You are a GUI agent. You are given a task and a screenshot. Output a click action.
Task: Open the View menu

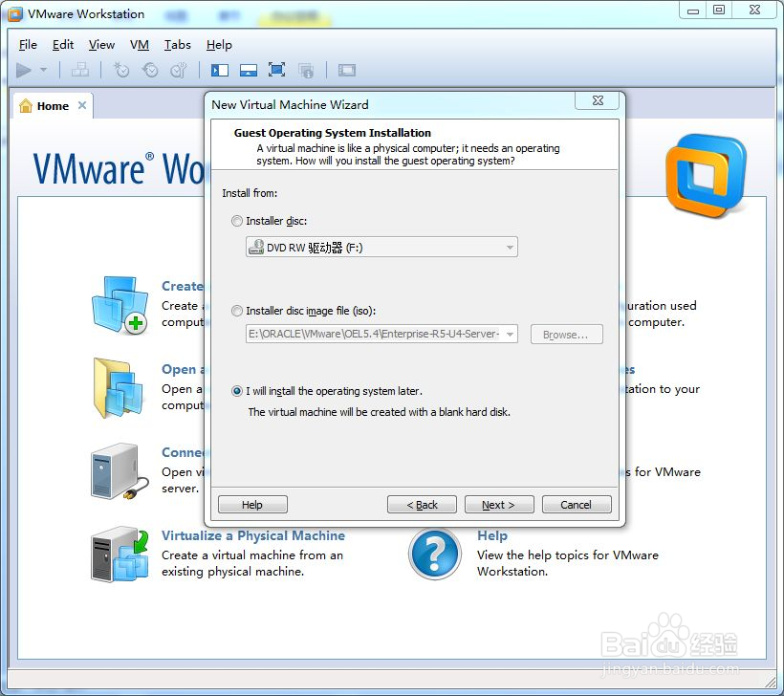(x=101, y=45)
